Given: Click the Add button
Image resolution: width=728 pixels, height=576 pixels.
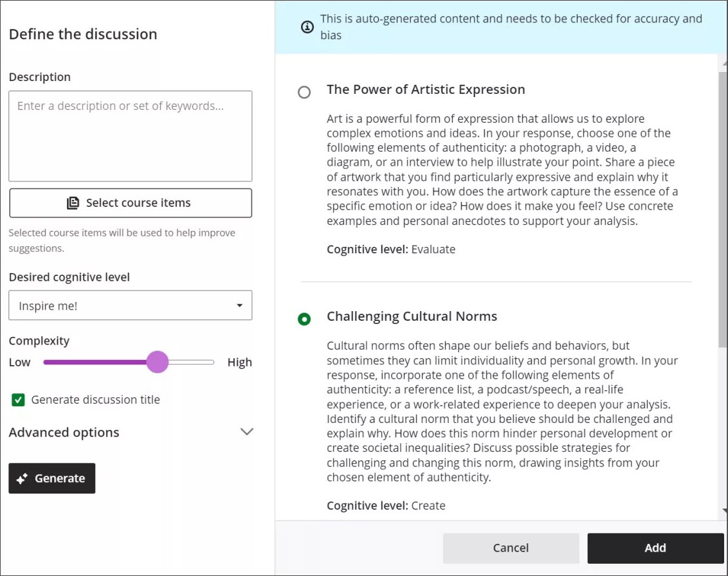Looking at the screenshot, I should 655,548.
